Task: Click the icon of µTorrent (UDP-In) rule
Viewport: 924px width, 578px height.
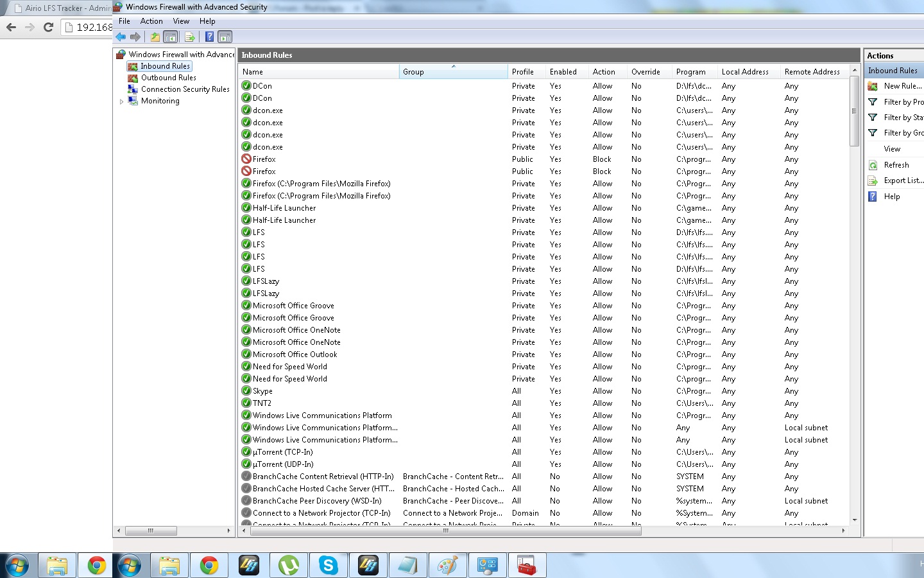Action: pyautogui.click(x=246, y=464)
